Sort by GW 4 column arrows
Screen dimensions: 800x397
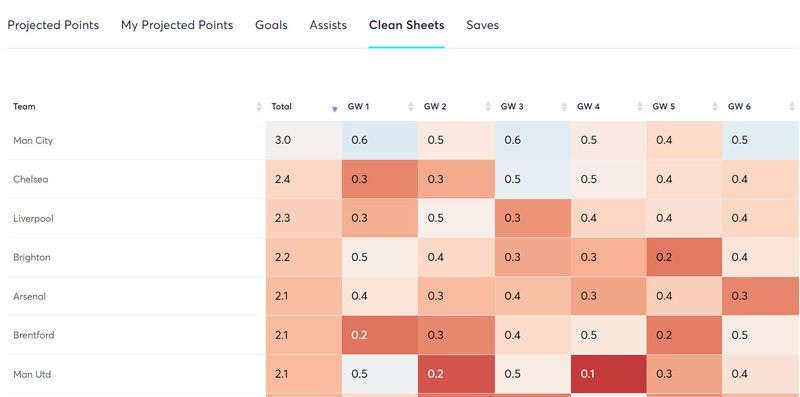tap(640, 107)
